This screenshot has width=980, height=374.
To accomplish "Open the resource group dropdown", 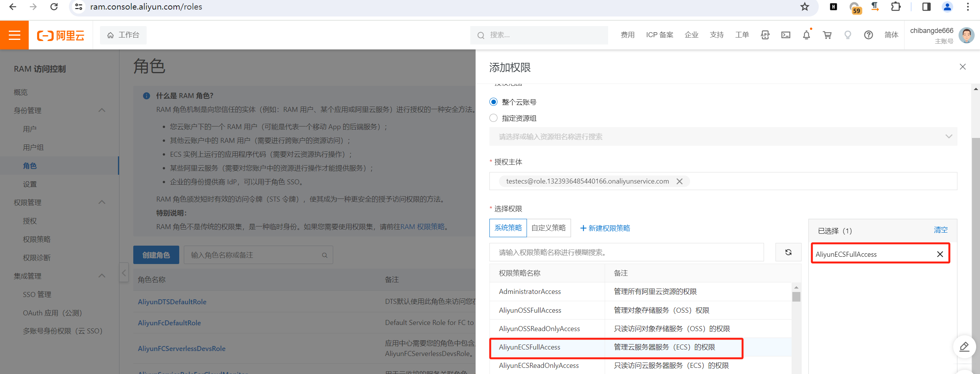I will tap(723, 136).
